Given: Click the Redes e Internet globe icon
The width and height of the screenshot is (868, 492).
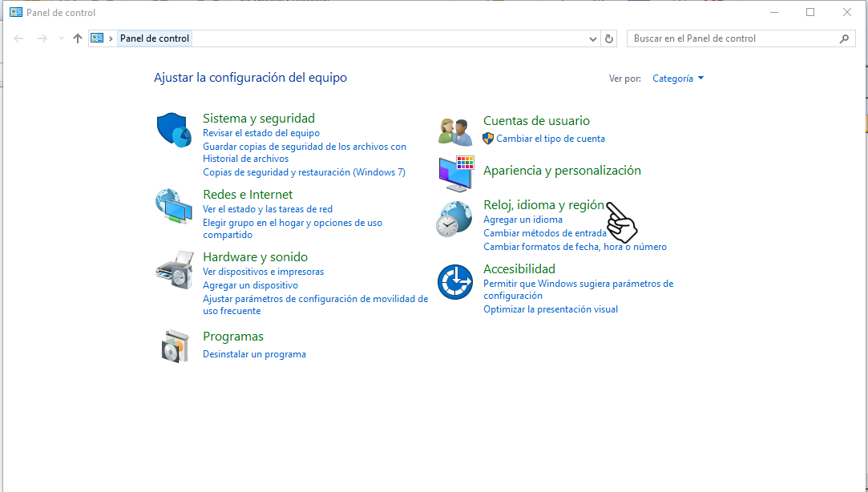Looking at the screenshot, I should [x=173, y=207].
